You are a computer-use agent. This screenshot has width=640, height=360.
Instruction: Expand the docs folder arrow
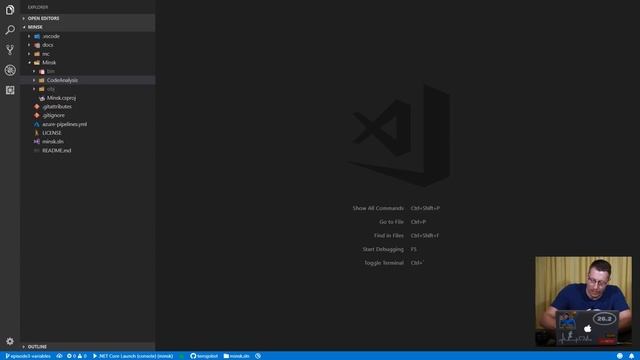pyautogui.click(x=29, y=45)
